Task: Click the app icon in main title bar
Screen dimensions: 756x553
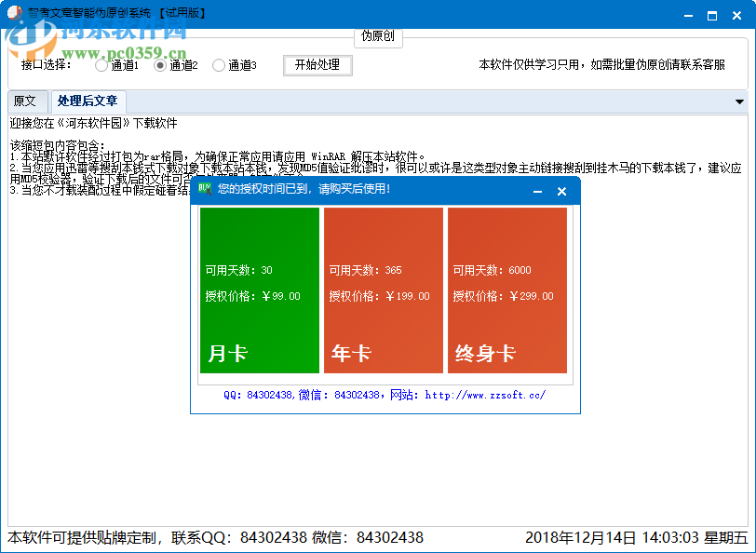Action: tap(15, 13)
